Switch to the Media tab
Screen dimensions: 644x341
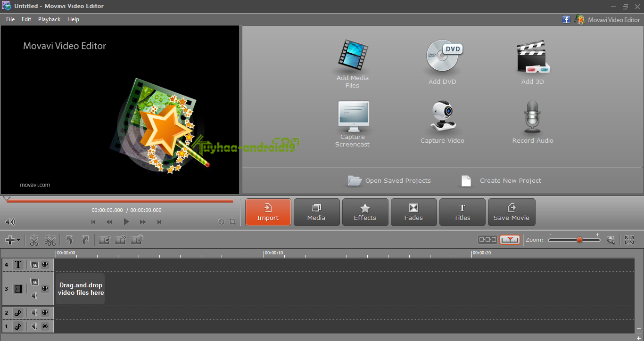coord(316,212)
